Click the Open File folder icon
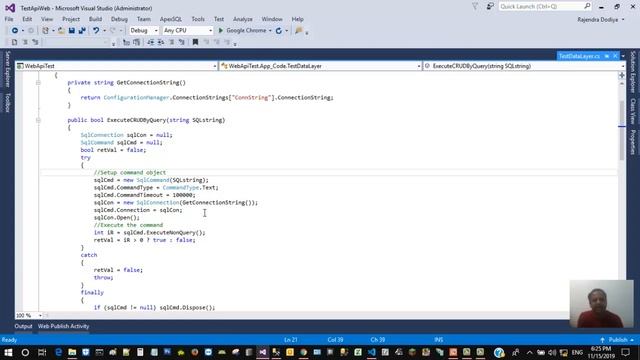Screen dimensions: 640x360 tap(61, 31)
